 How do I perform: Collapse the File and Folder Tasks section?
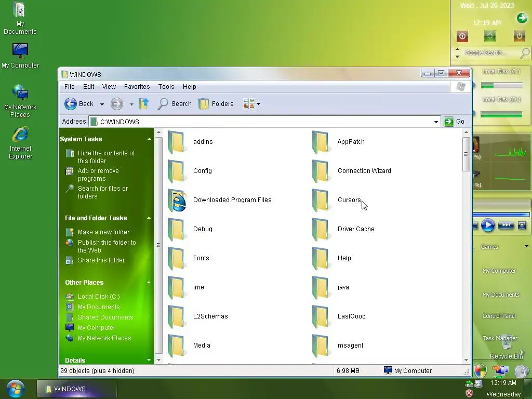pos(149,218)
